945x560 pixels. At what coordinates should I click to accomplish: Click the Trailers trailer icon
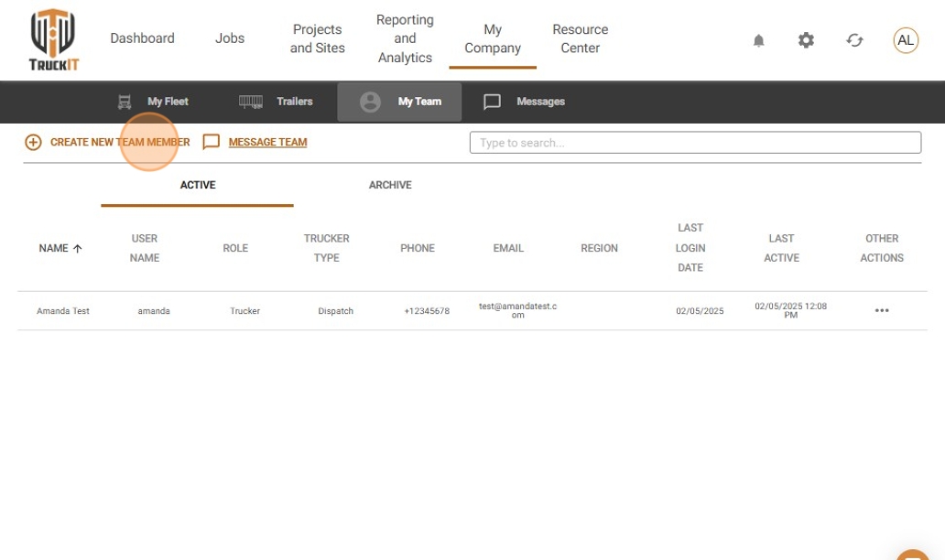click(251, 102)
